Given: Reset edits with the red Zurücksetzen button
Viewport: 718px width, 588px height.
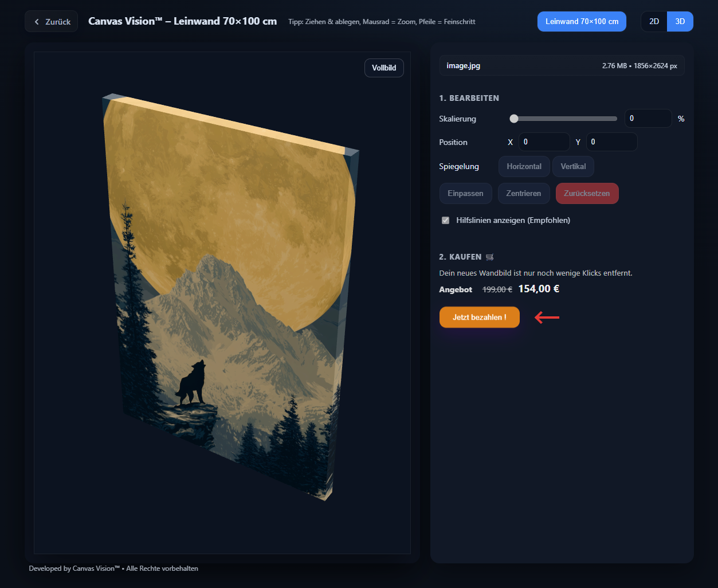Looking at the screenshot, I should point(587,194).
